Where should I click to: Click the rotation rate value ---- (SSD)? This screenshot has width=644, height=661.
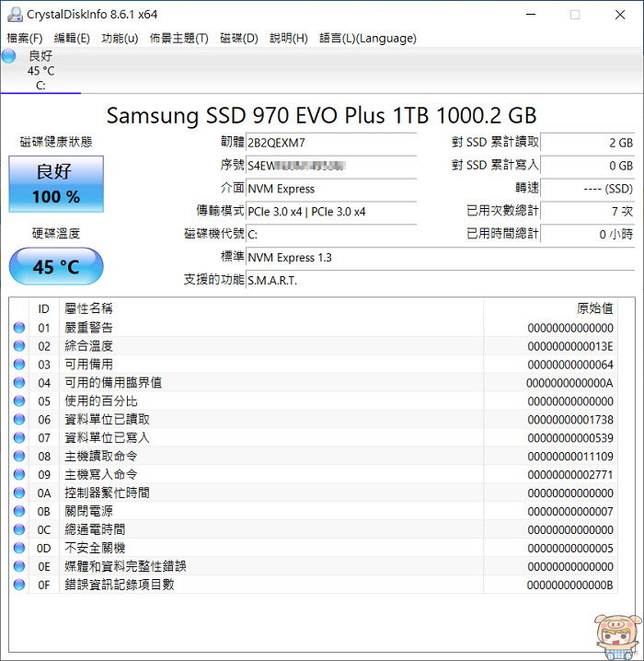[588, 189]
